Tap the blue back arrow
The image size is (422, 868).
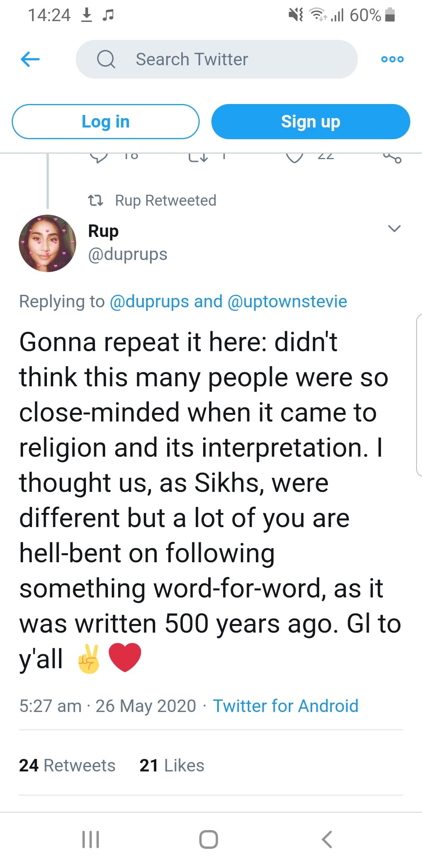[x=30, y=59]
